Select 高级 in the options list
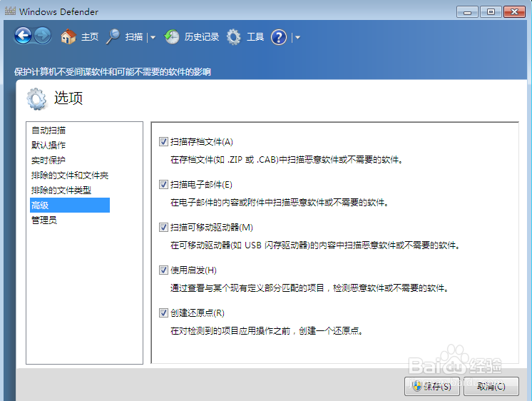Screen dimensions: 532x401 (70, 205)
